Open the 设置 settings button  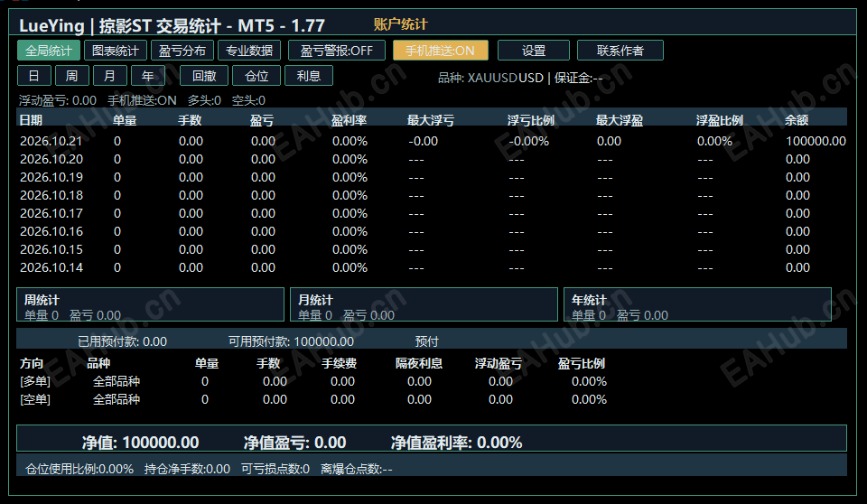534,51
